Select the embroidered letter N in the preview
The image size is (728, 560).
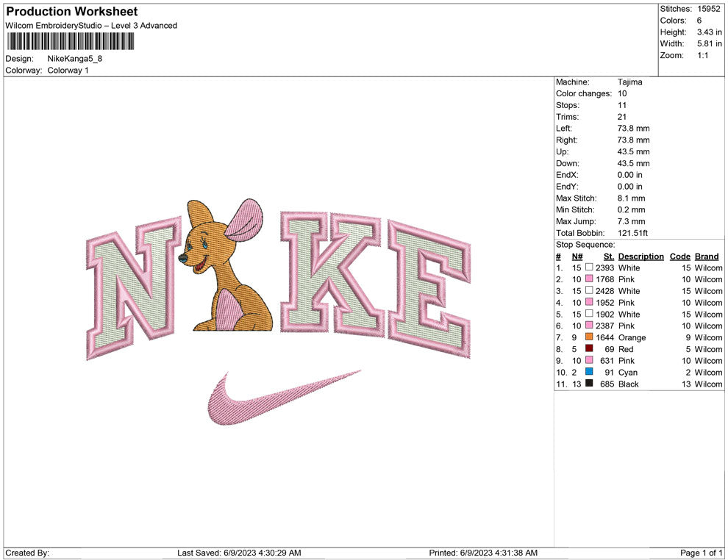(x=133, y=287)
